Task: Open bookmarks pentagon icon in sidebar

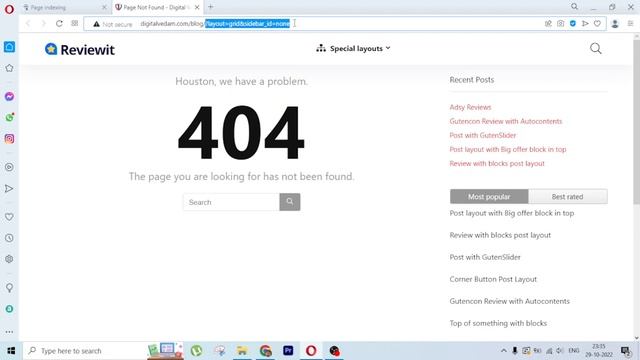Action: (9, 68)
